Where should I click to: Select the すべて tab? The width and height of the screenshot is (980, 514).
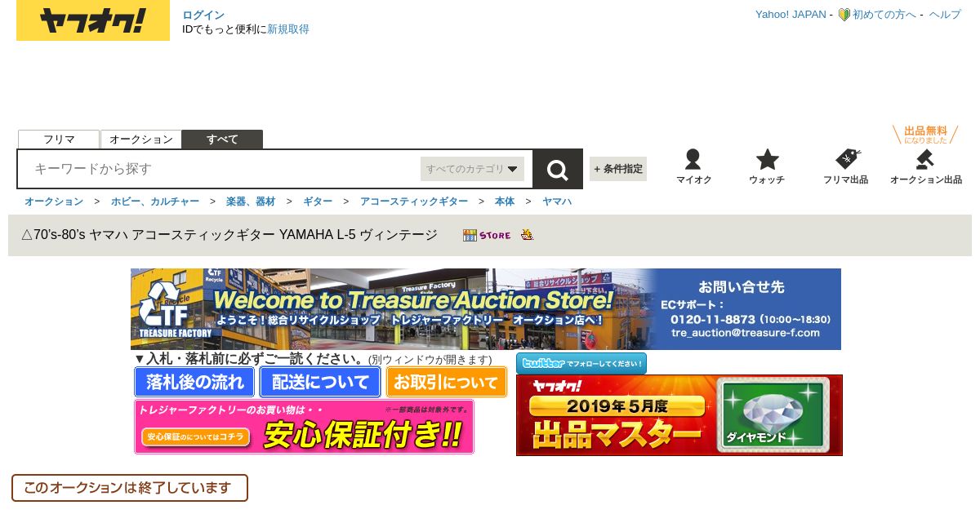coord(222,140)
